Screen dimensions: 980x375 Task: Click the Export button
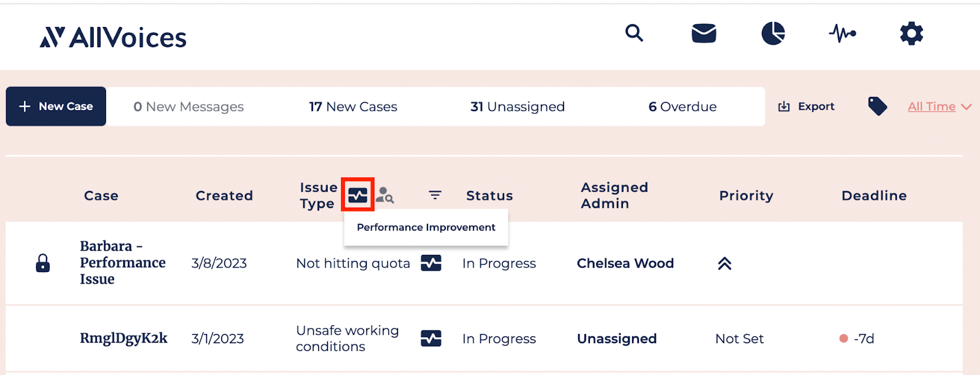click(806, 107)
